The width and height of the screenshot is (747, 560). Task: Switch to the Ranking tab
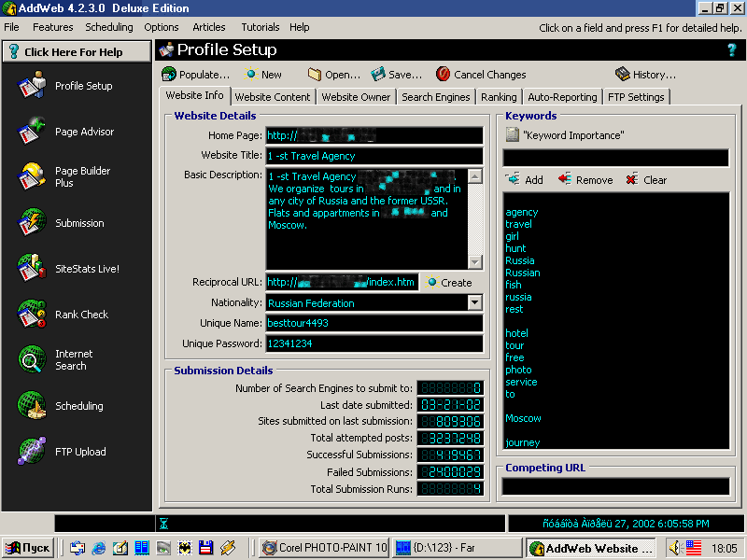(499, 97)
